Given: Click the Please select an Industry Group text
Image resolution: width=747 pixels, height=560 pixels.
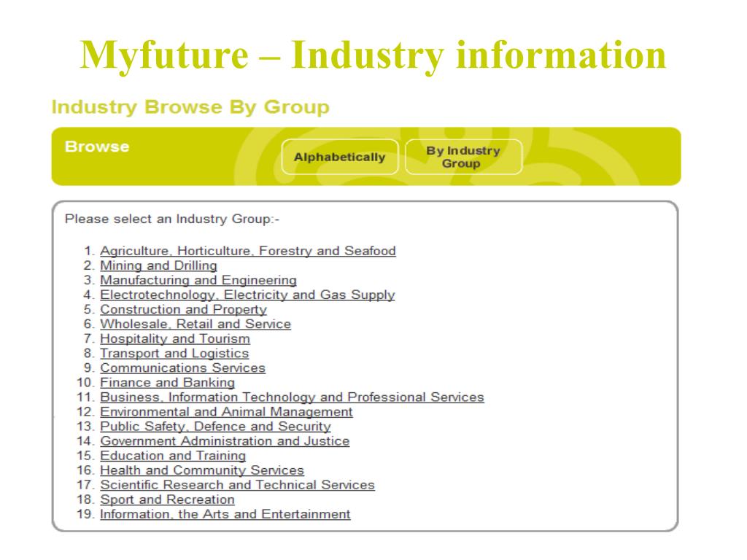Looking at the screenshot, I should click(172, 219).
